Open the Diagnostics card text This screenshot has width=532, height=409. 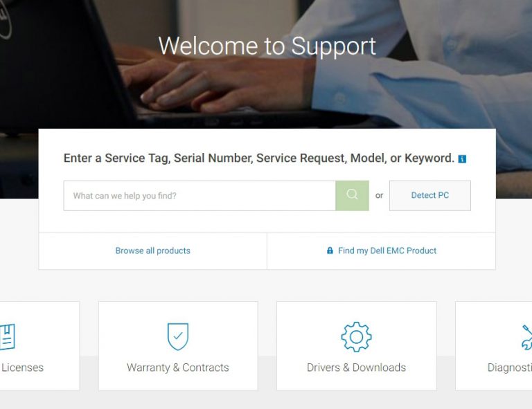tap(510, 367)
